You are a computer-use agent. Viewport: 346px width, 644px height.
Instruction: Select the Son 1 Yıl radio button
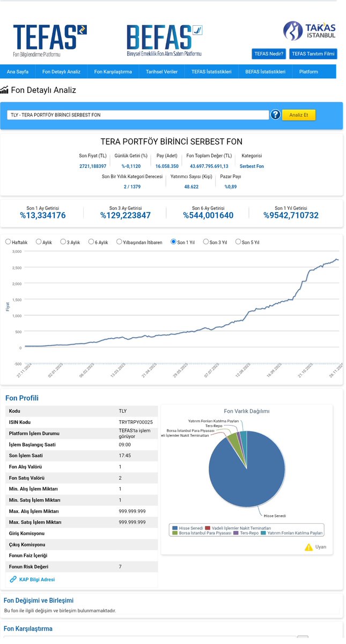173,242
